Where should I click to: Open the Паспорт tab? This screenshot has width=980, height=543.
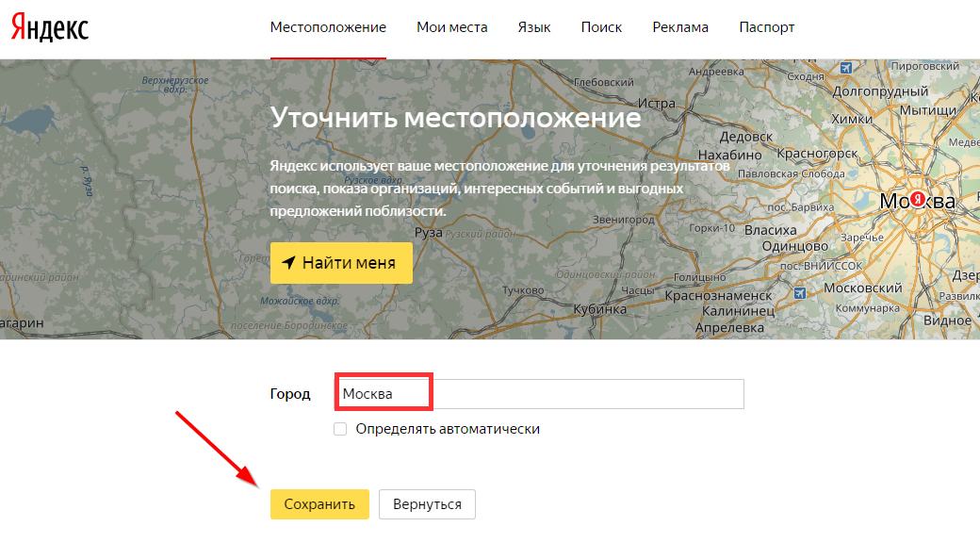pos(766,27)
